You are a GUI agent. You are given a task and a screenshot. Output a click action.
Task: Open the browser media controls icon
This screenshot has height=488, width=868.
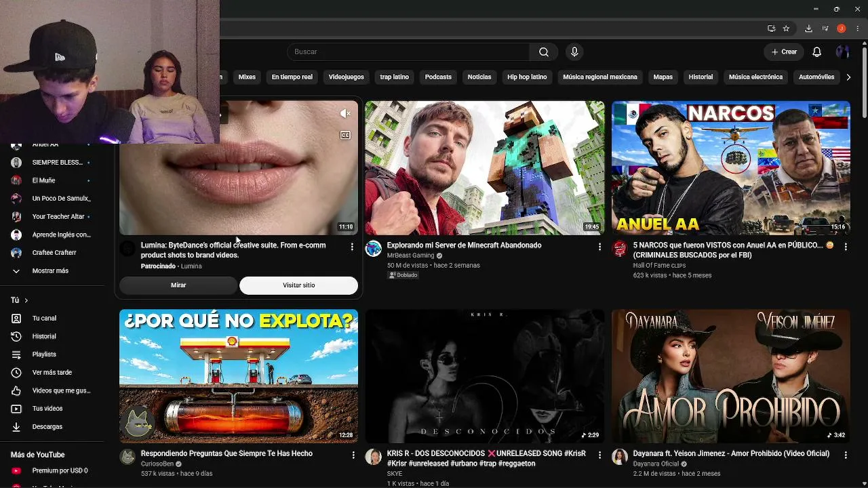coord(825,28)
